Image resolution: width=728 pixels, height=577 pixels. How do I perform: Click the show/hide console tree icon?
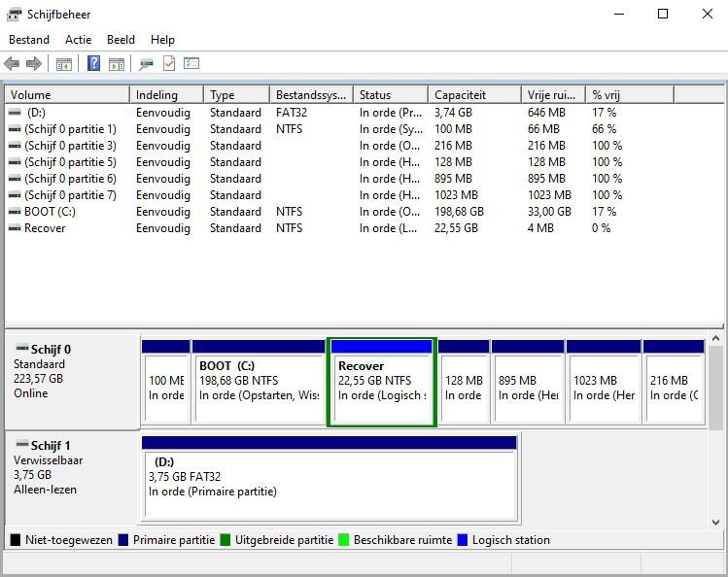(64, 64)
